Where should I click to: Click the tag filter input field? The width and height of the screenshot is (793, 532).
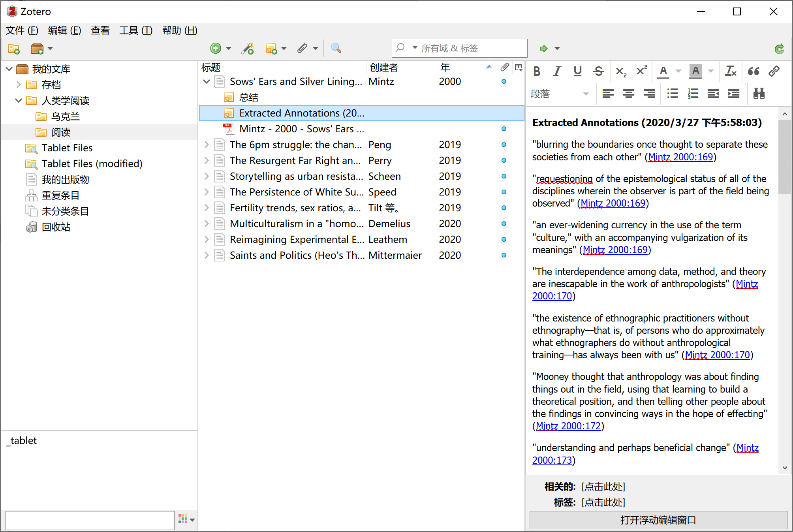90,520
